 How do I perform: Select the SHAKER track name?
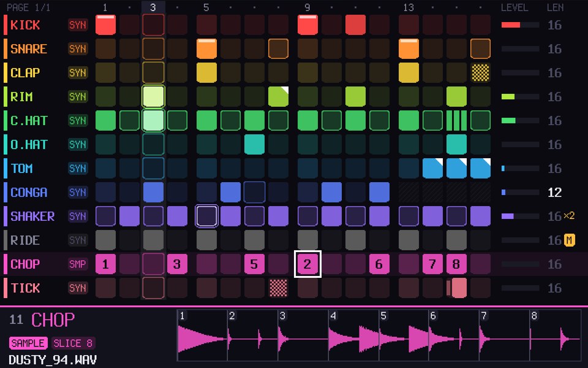coord(32,217)
